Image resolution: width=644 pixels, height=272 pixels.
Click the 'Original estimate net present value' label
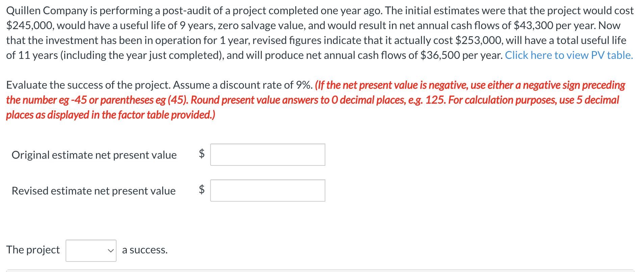tap(94, 155)
